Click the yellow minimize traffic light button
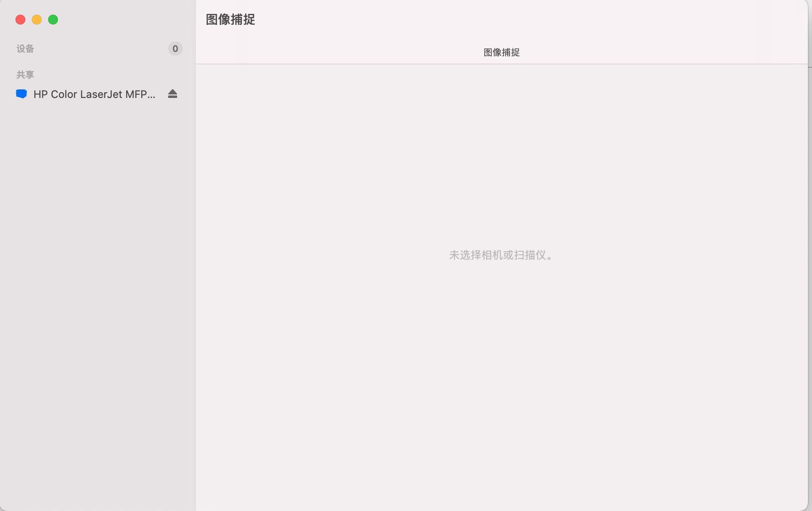The image size is (812, 511). point(37,19)
